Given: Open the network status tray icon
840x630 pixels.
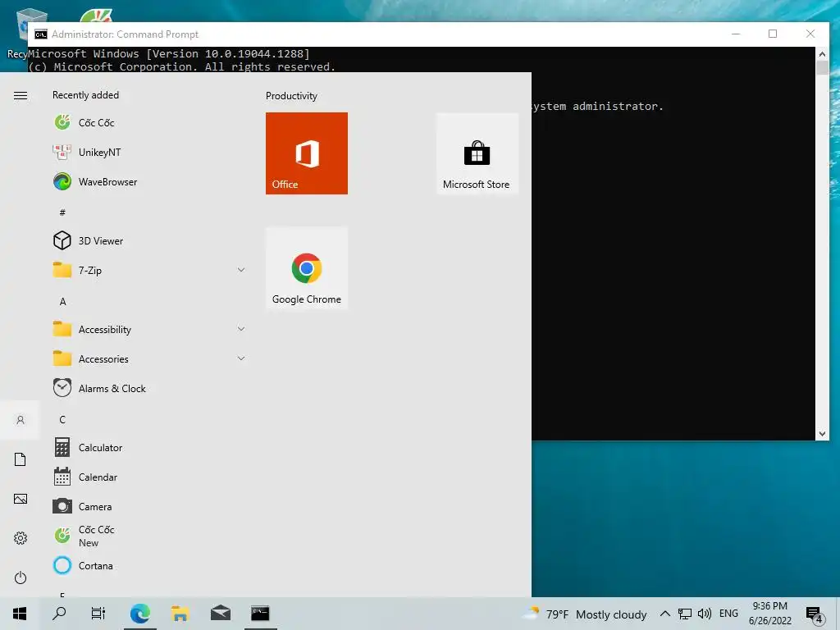Looking at the screenshot, I should pyautogui.click(x=685, y=614).
